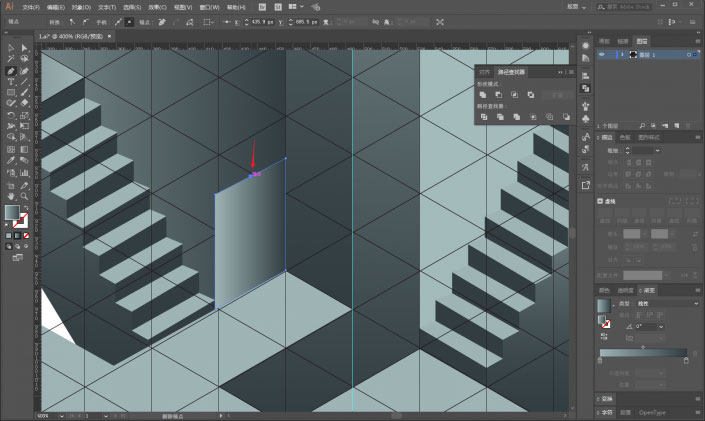Open stroke weight dropdown in Stroke panel

click(658, 151)
